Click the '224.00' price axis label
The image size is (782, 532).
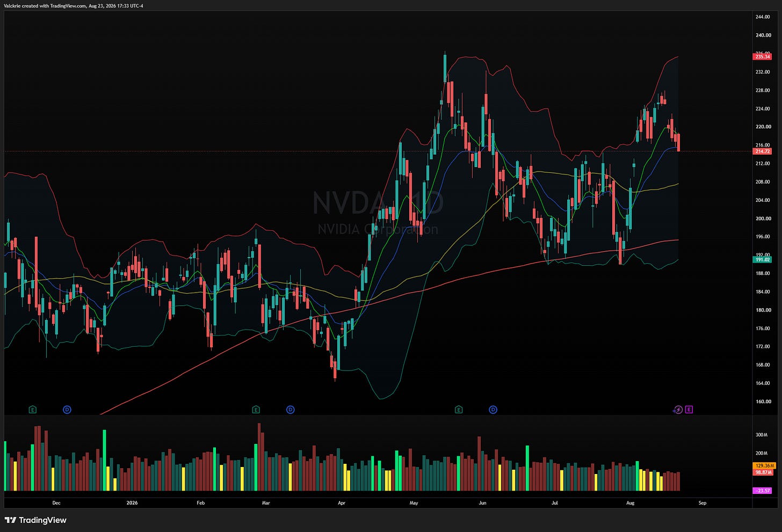[763, 108]
